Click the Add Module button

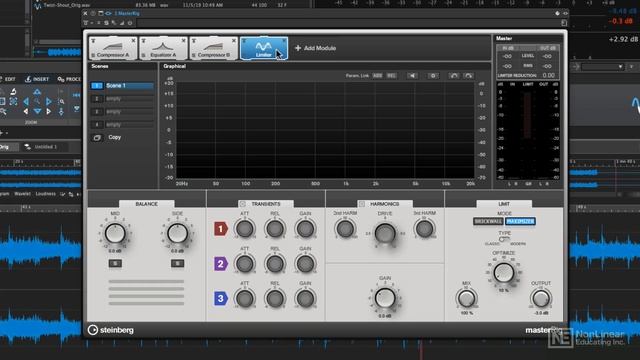click(315, 48)
